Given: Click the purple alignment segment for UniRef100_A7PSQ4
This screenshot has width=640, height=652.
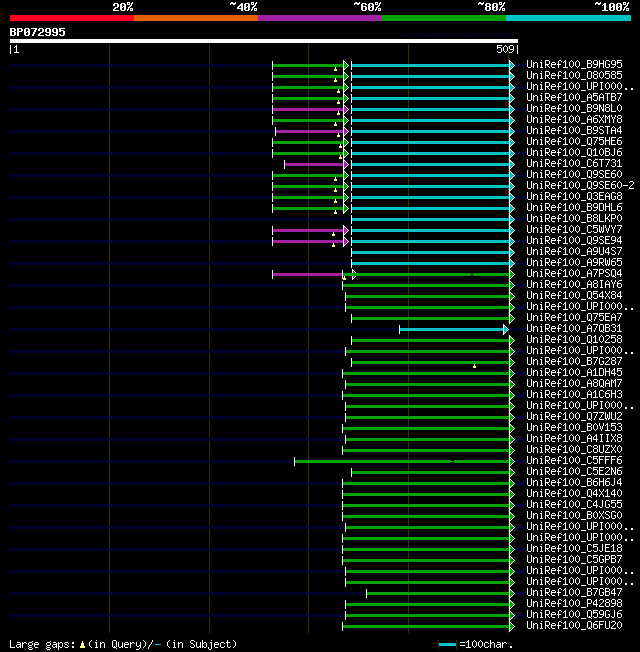Looking at the screenshot, I should tap(307, 274).
